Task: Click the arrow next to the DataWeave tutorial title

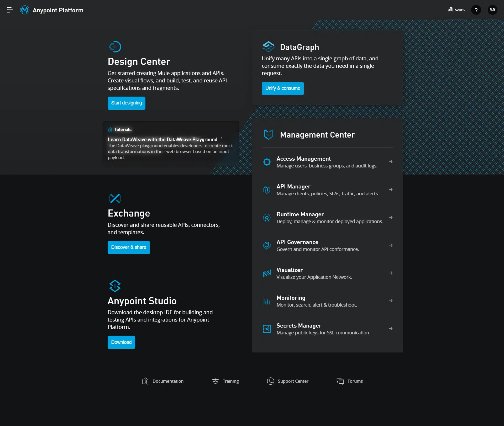Action: [221, 138]
